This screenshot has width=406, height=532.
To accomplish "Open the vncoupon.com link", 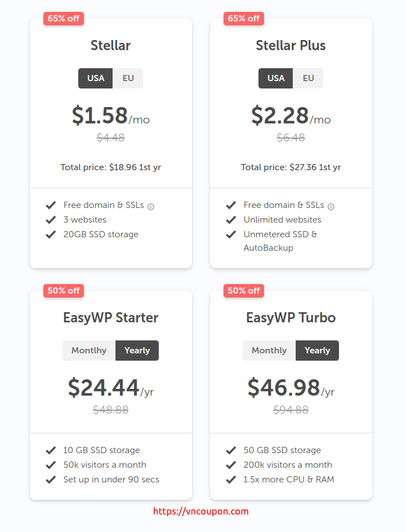I will (200, 511).
